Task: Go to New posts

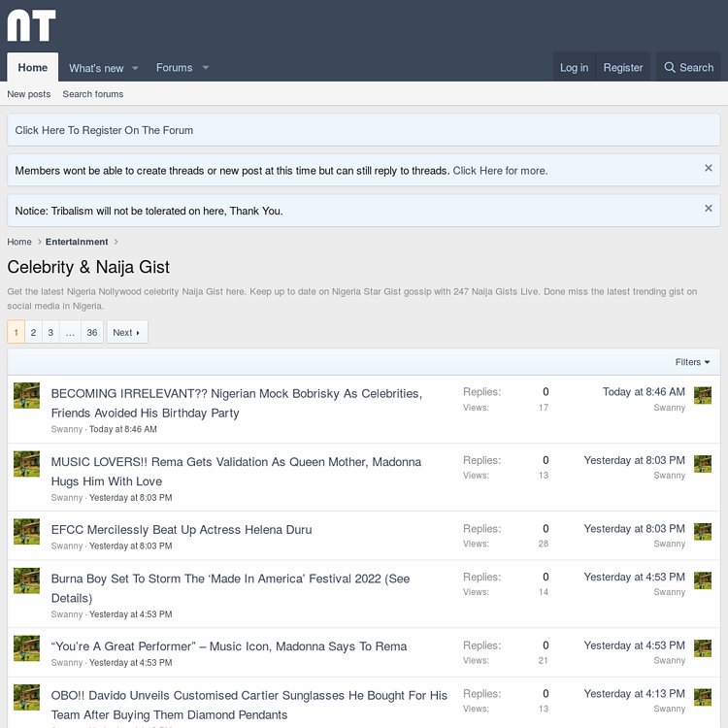Action: (29, 94)
